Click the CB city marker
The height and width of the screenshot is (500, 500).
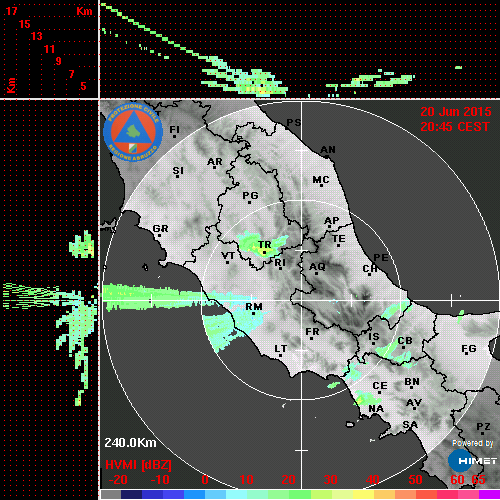pyautogui.click(x=403, y=348)
